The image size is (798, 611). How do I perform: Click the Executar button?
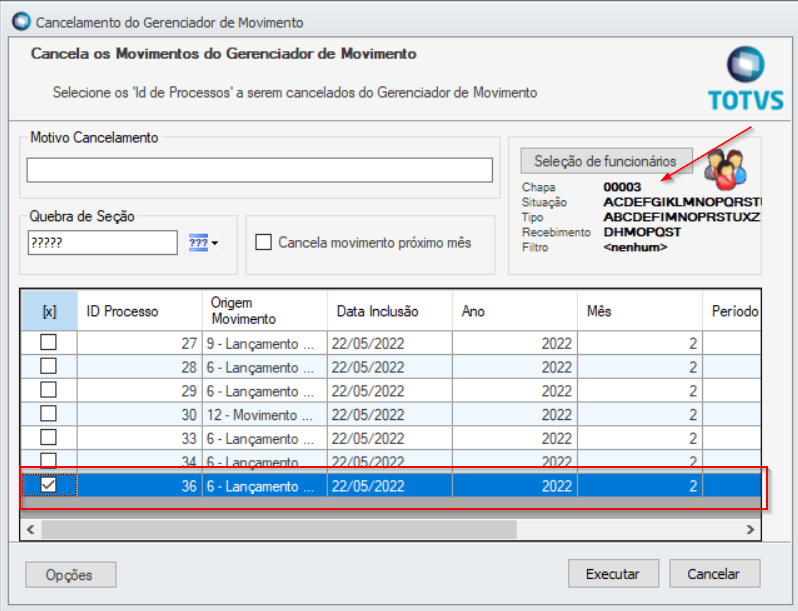click(x=613, y=574)
